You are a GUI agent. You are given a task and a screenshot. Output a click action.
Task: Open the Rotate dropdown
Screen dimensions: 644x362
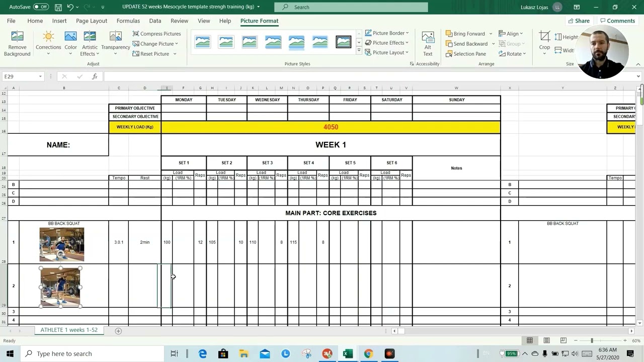point(512,54)
